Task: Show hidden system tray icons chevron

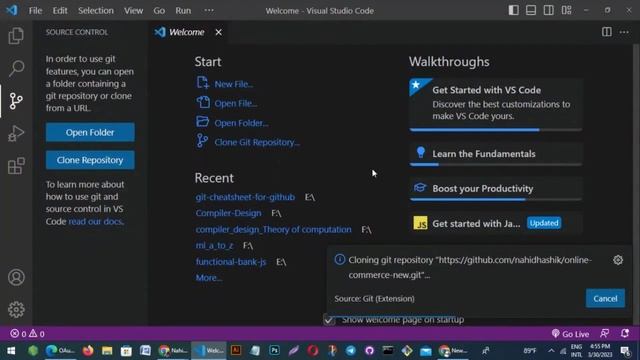Action: pos(551,351)
